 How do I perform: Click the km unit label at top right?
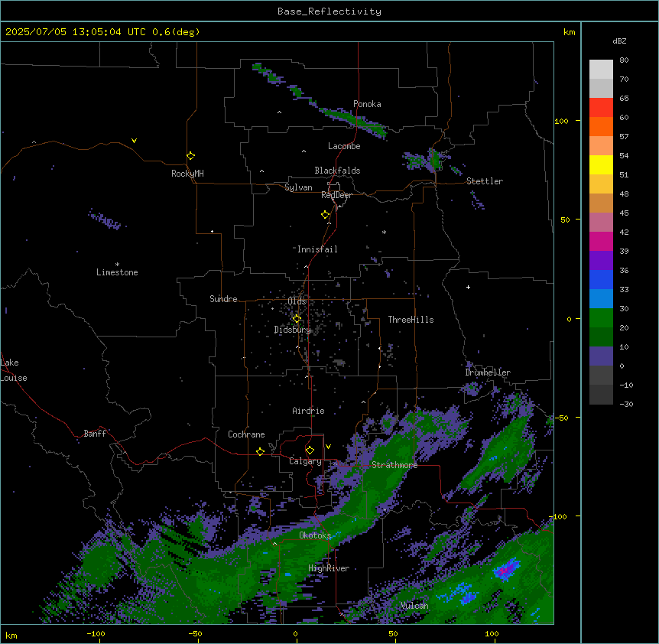[x=569, y=32]
